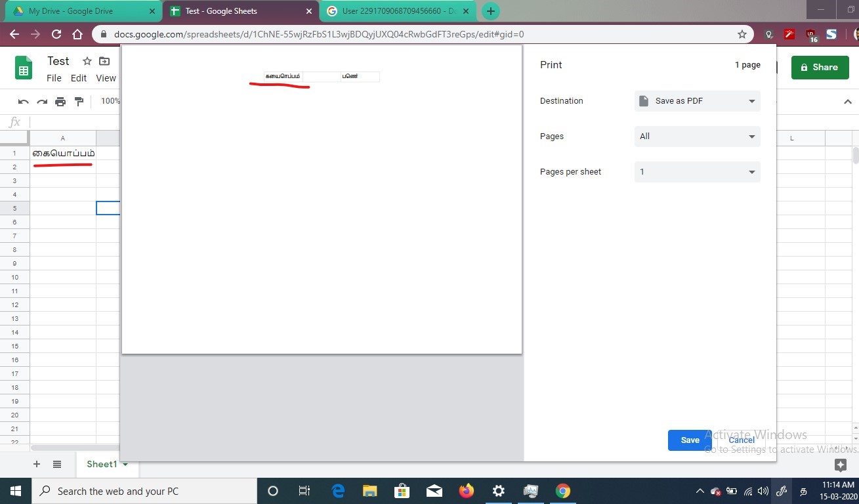The width and height of the screenshot is (859, 504).
Task: Select cell A1 containing Tamil text
Action: coord(63,153)
